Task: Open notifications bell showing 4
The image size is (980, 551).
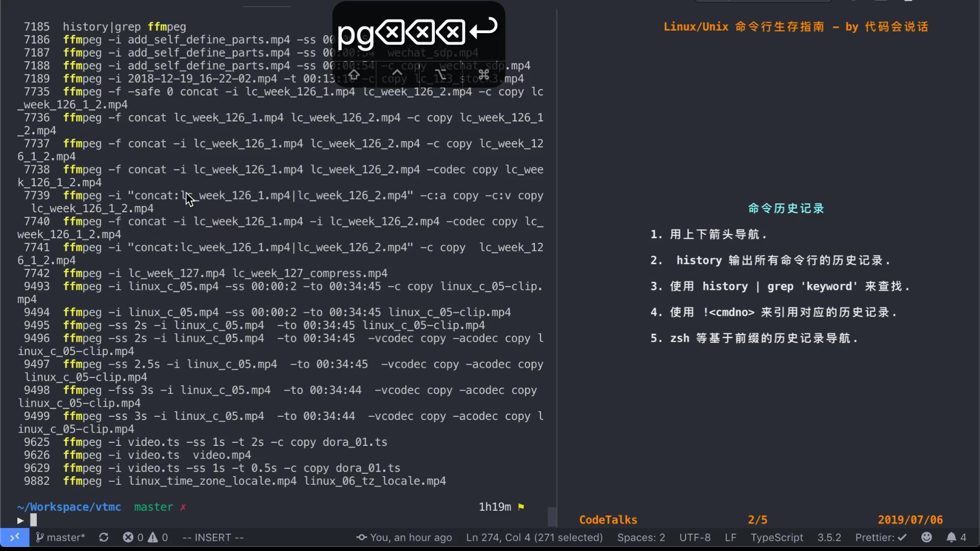Action: (956, 537)
